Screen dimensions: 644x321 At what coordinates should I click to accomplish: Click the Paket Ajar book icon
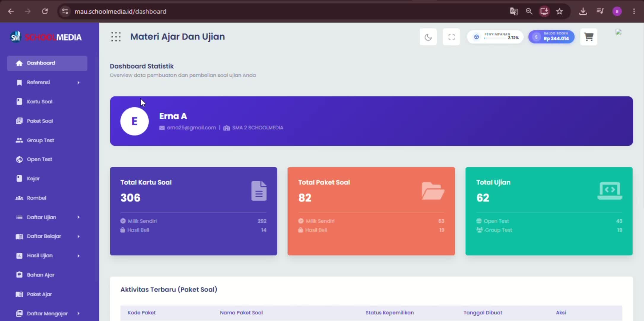(19, 294)
